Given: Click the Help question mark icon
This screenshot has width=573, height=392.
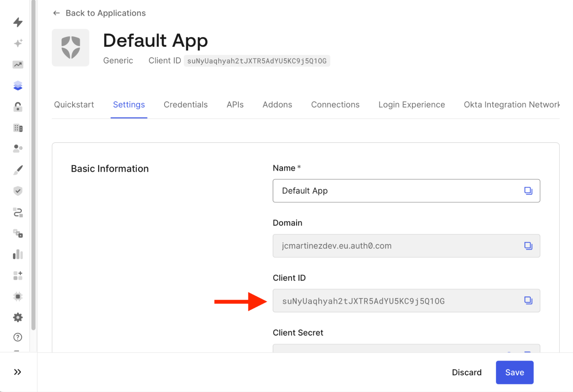Looking at the screenshot, I should click(x=18, y=337).
